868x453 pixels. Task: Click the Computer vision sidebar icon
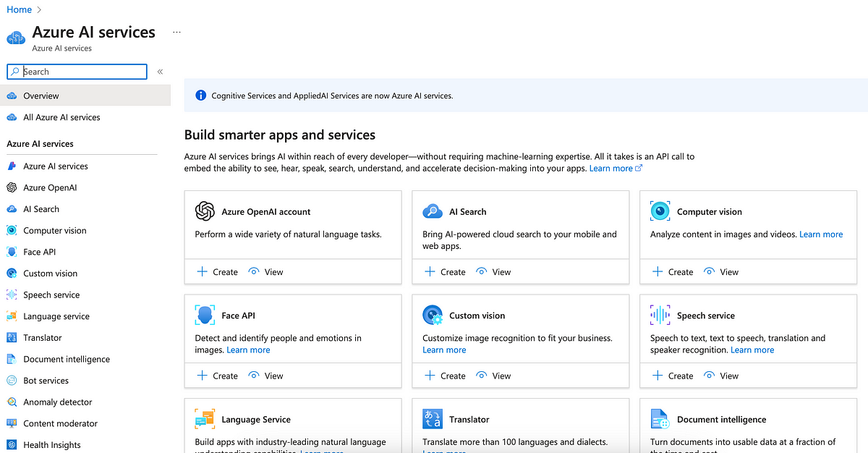[x=12, y=231]
